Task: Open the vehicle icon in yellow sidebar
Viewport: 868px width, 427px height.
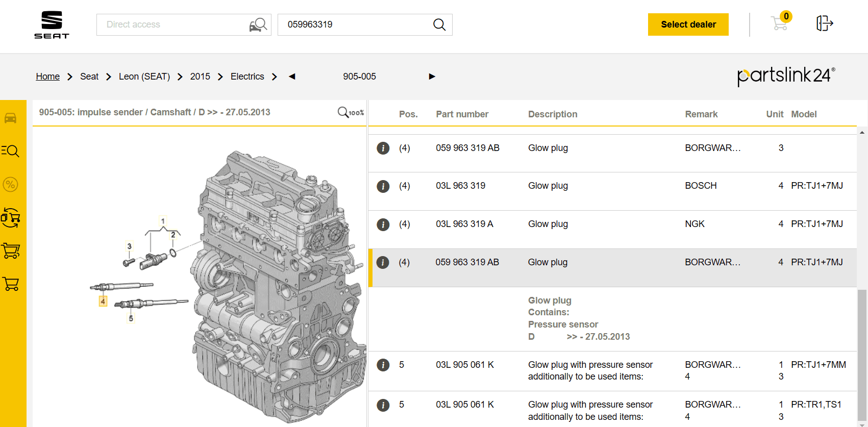Action: tap(11, 118)
